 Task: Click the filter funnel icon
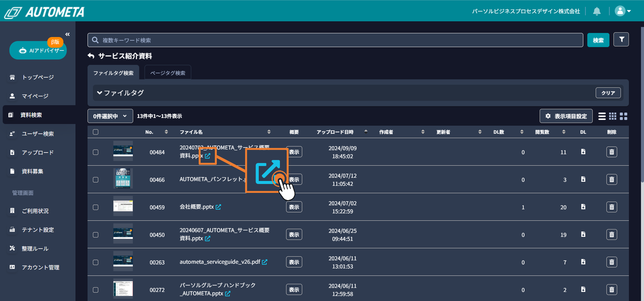click(621, 39)
